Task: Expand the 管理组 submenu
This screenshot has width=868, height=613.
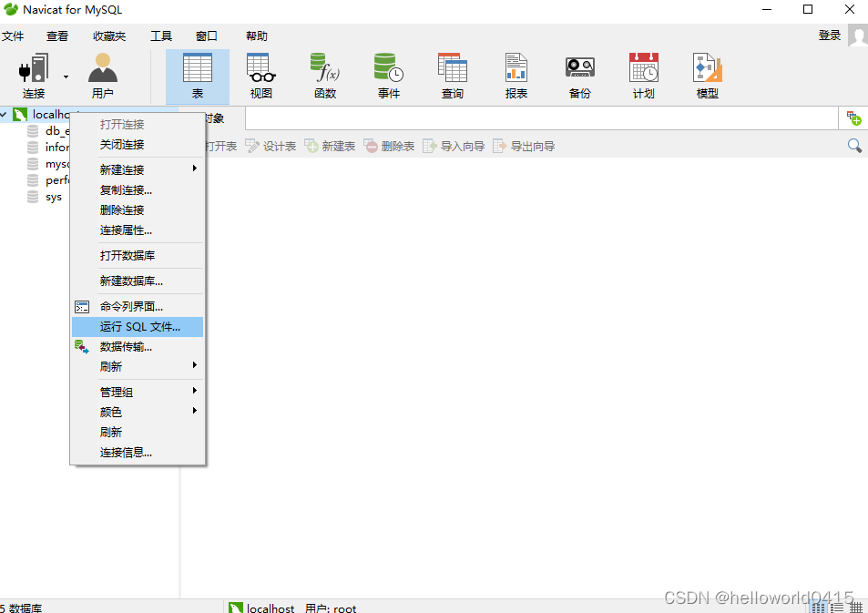Action: pyautogui.click(x=138, y=392)
